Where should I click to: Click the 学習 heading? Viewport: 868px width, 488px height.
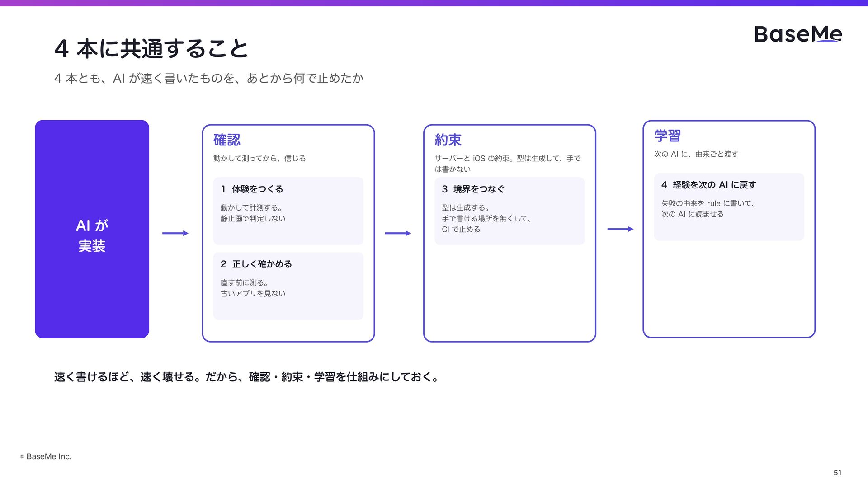pos(667,136)
